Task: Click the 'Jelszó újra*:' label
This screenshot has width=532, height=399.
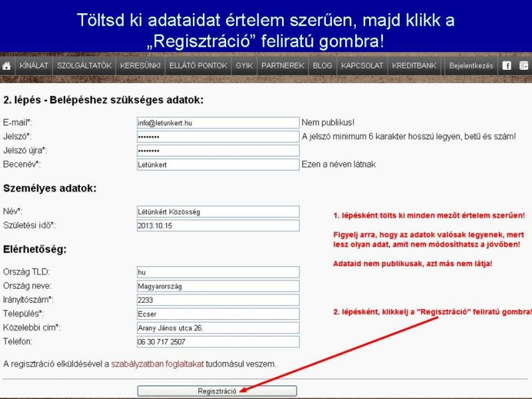Action: [25, 150]
